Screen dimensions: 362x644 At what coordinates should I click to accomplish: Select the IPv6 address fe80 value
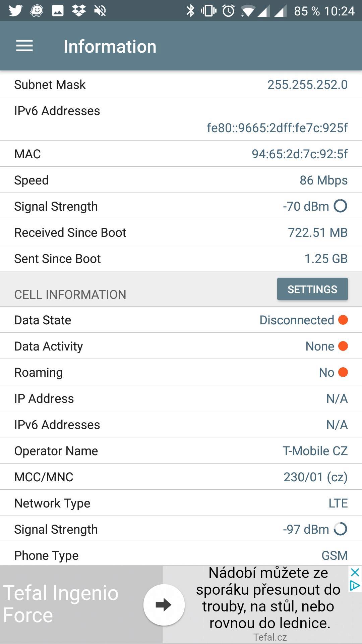click(x=277, y=128)
